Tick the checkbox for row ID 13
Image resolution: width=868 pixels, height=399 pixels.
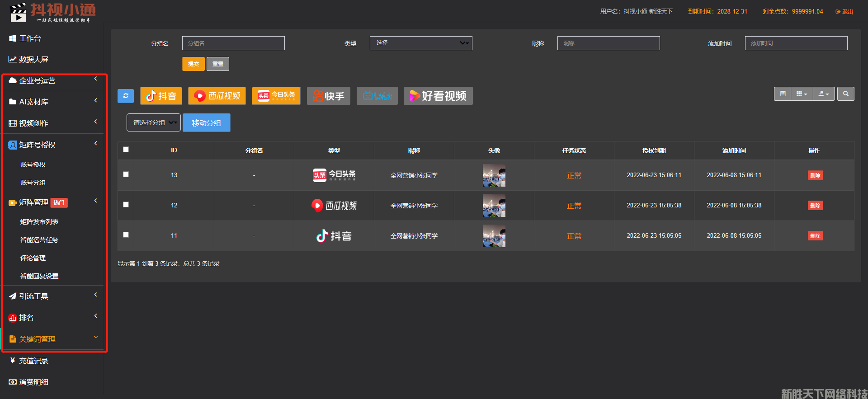(126, 174)
